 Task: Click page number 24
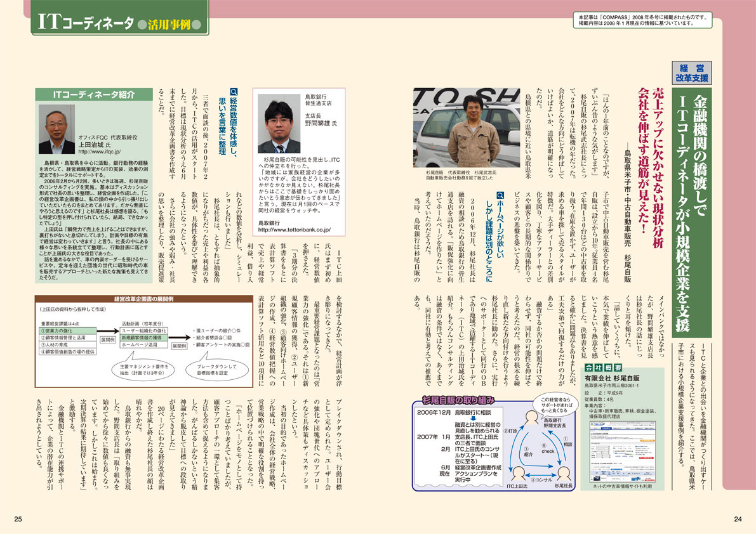coord(738,519)
